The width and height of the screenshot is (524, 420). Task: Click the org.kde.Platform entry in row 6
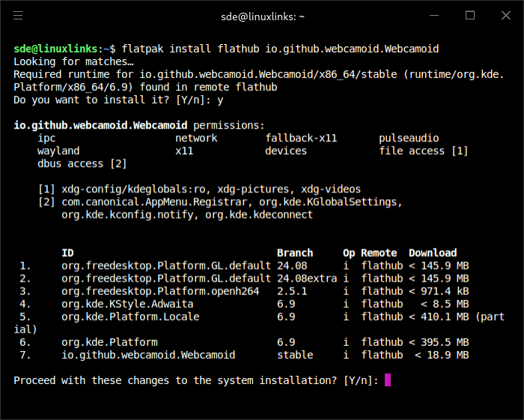109,342
